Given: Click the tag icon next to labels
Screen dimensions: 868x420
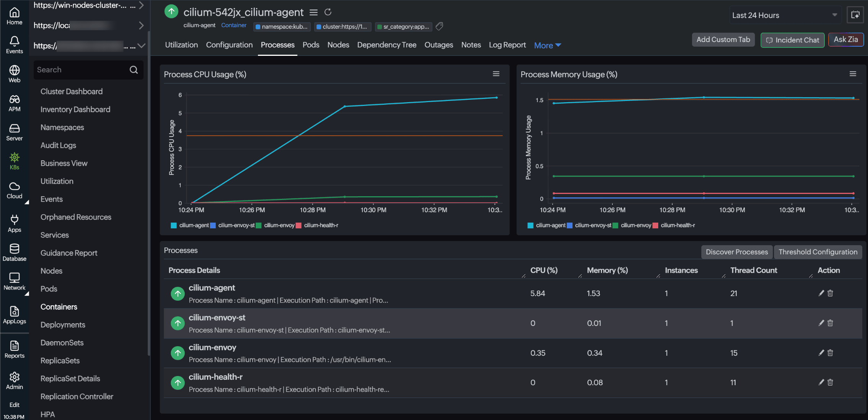Looking at the screenshot, I should coord(439,26).
